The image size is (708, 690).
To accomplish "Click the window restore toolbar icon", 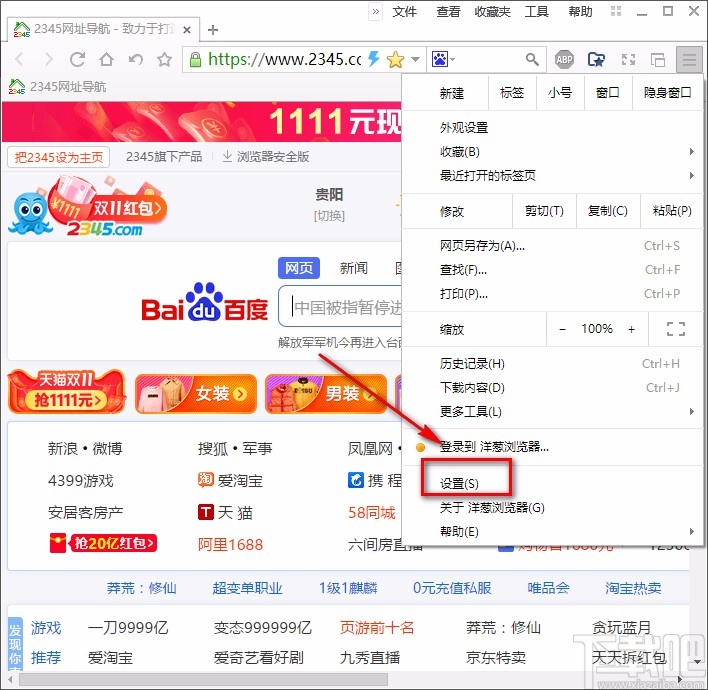I will [x=658, y=59].
